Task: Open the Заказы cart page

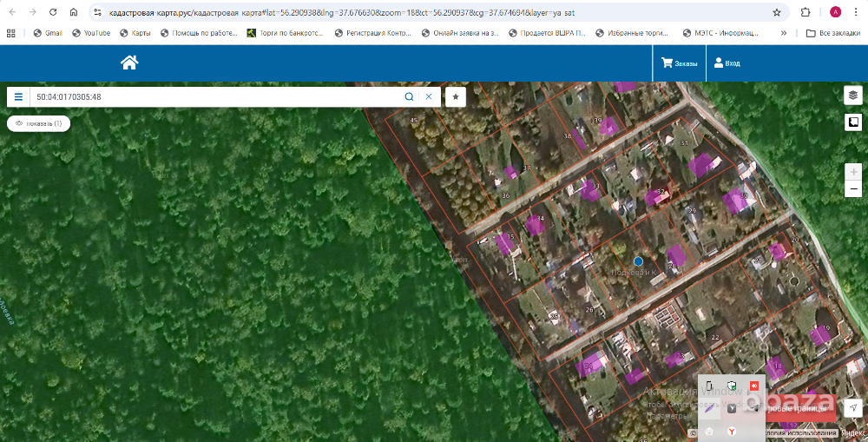Action: tap(679, 63)
